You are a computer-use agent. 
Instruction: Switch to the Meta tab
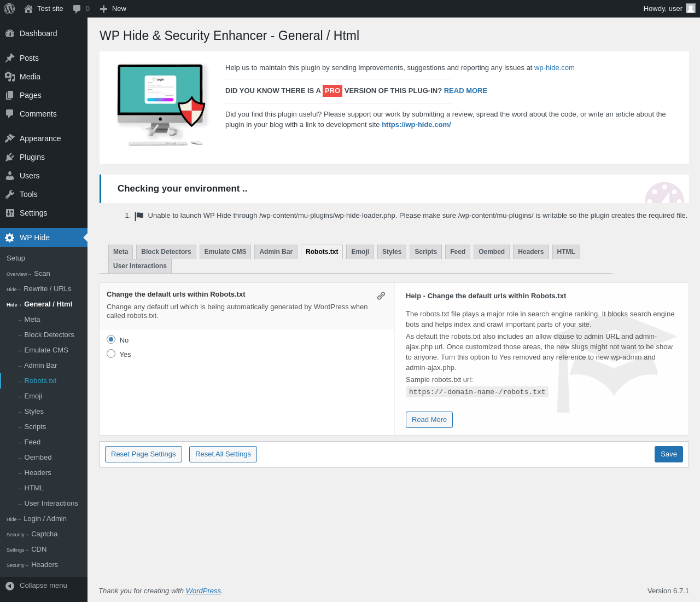coord(121,252)
